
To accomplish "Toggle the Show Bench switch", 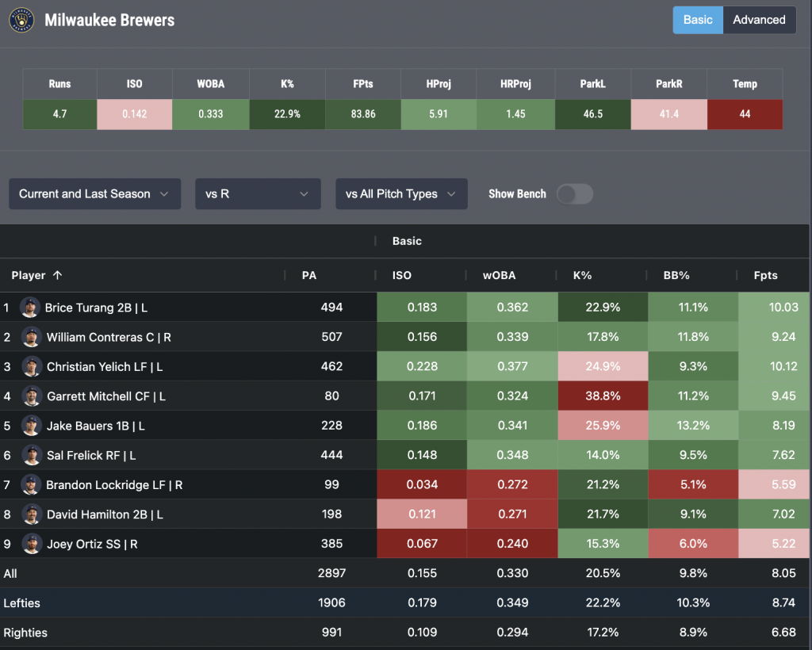I will click(x=574, y=194).
